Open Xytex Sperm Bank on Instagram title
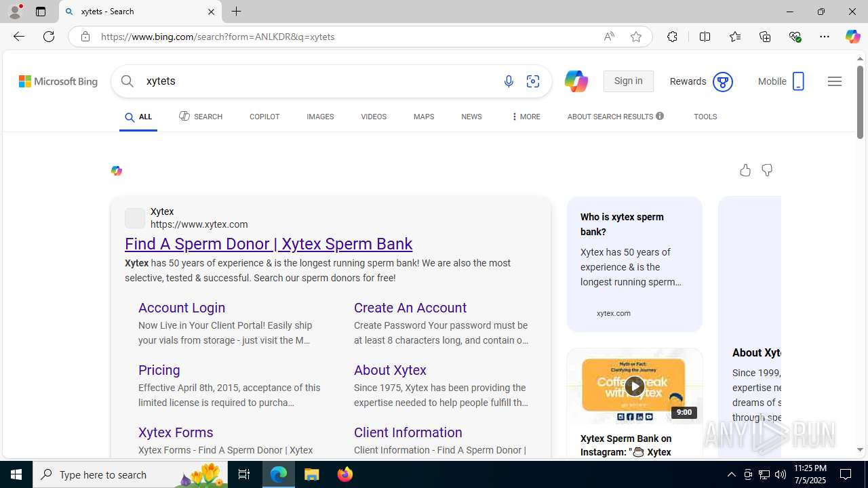This screenshot has width=868, height=488. (626, 445)
